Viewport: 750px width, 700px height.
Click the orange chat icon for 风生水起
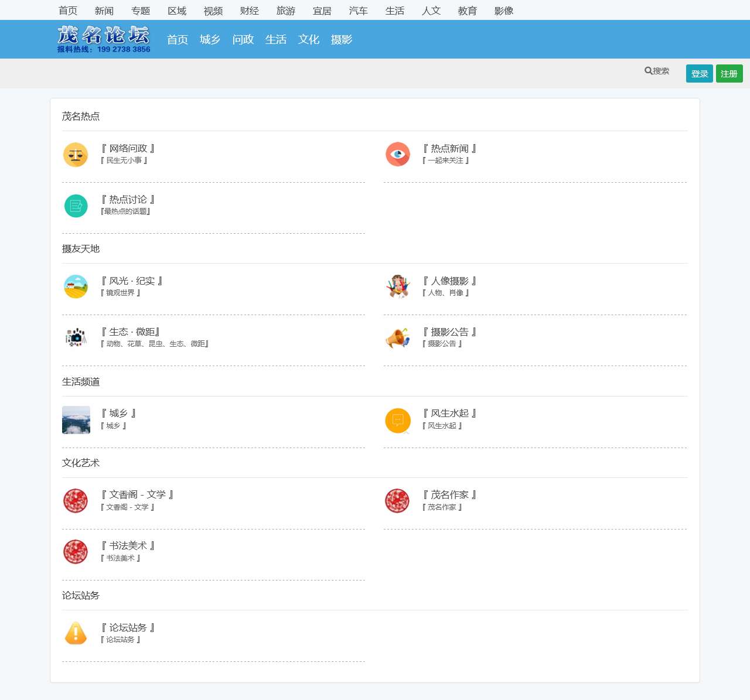tap(398, 421)
